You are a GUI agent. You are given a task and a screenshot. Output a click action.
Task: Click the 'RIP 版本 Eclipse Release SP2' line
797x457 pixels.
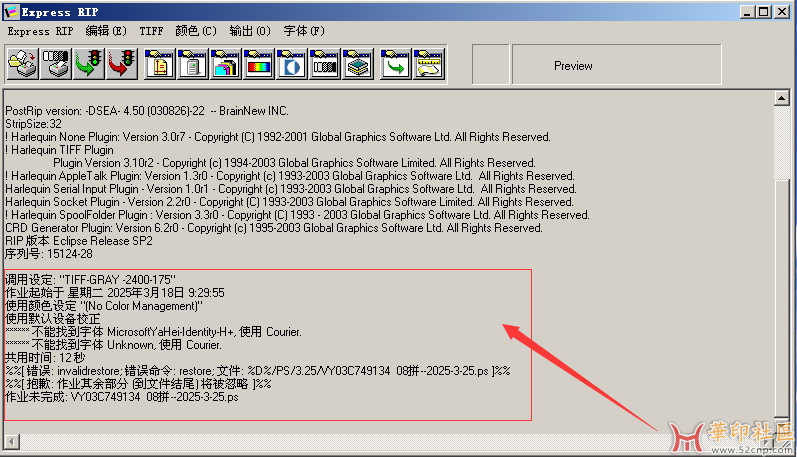click(x=79, y=241)
